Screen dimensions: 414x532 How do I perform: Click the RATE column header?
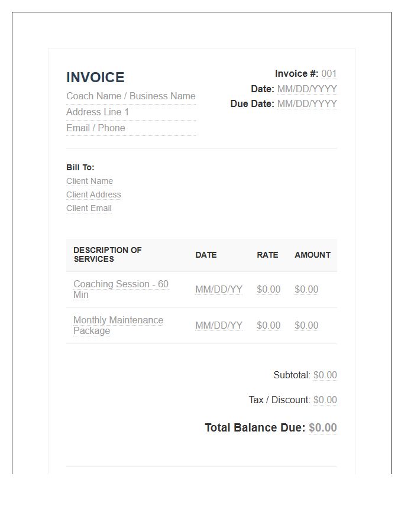pyautogui.click(x=267, y=255)
